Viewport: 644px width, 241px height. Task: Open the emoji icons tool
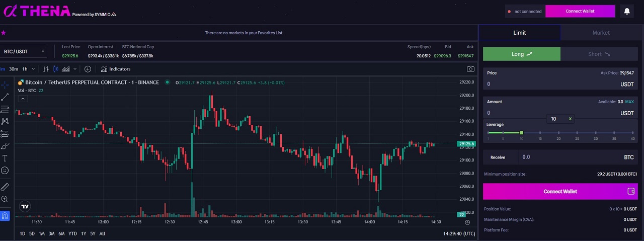pos(5,171)
